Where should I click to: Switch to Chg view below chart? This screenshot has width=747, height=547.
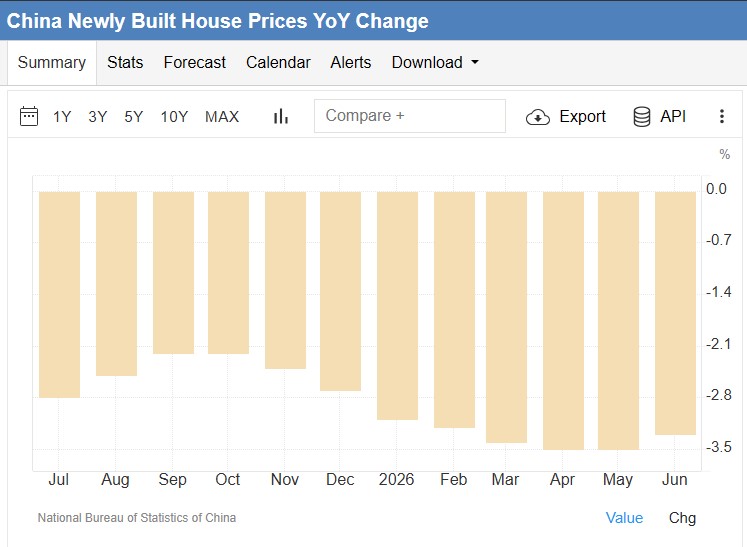click(682, 518)
